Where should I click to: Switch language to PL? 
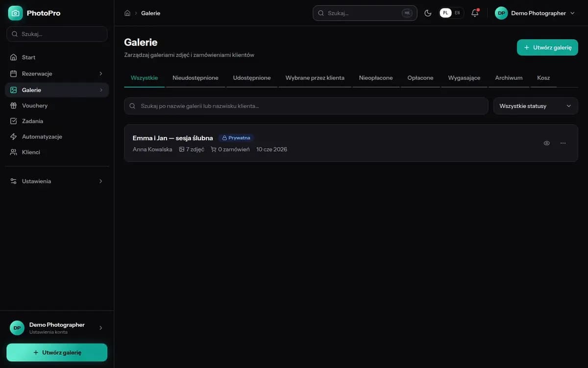tap(445, 13)
